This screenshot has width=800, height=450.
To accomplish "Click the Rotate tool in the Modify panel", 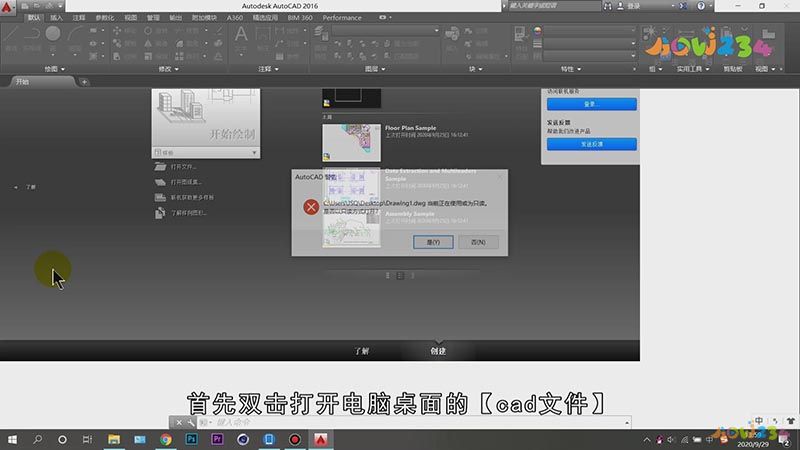I will pyautogui.click(x=155, y=31).
